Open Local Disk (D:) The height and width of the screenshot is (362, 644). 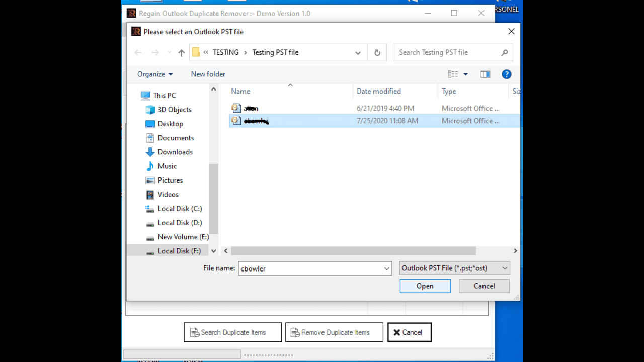point(180,222)
